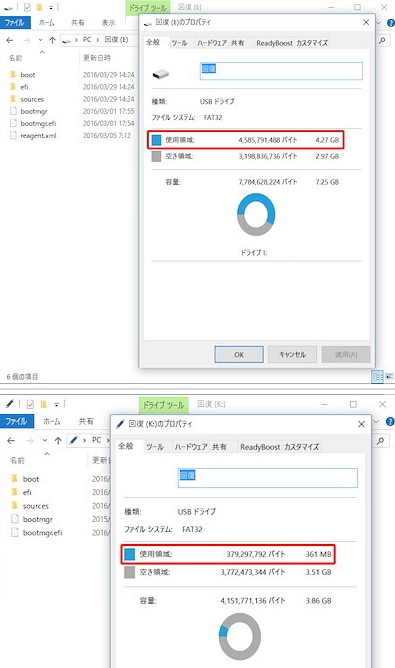Select ドライブ ツール tab in bottom Explorer
395x668 pixels.
point(163,405)
